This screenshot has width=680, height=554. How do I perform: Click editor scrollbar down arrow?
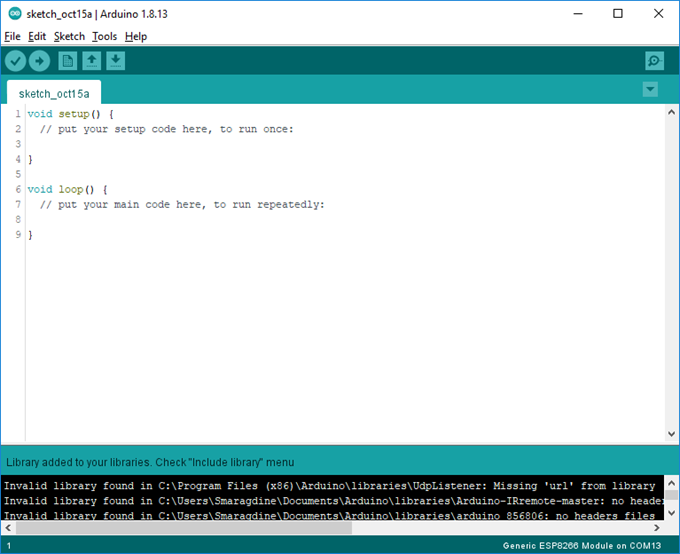pos(671,434)
